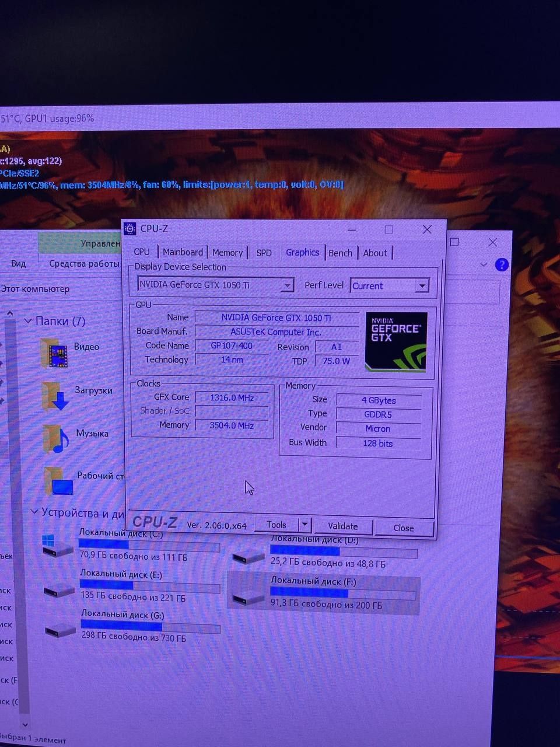Image resolution: width=560 pixels, height=747 pixels.
Task: Select Локальный диск (D:) drive icon
Action: pyautogui.click(x=248, y=557)
